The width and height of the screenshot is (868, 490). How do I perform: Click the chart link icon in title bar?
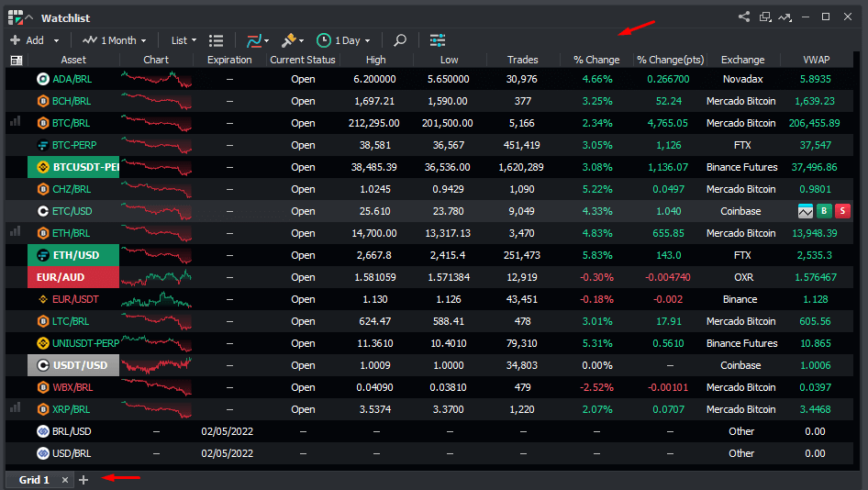[x=785, y=17]
